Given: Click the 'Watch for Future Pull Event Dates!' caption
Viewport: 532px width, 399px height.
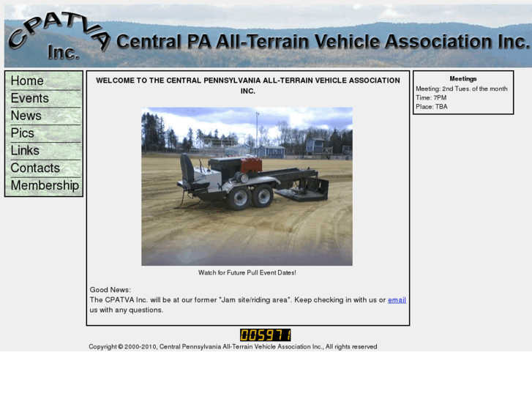Looking at the screenshot, I should tap(247, 272).
